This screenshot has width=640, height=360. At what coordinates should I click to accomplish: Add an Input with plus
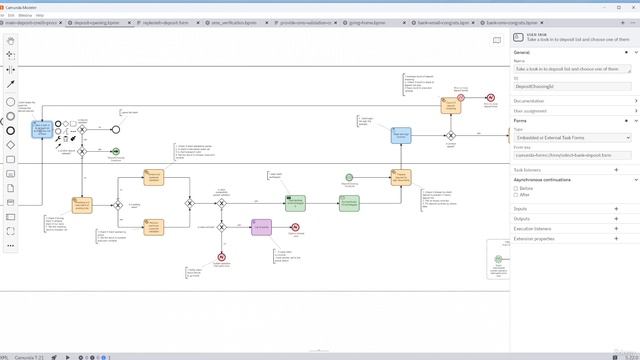[x=616, y=209]
